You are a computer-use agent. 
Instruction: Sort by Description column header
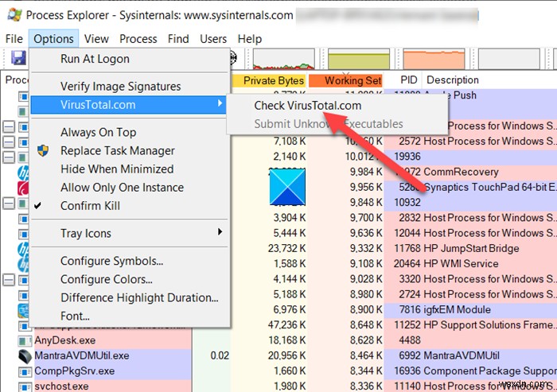(453, 80)
